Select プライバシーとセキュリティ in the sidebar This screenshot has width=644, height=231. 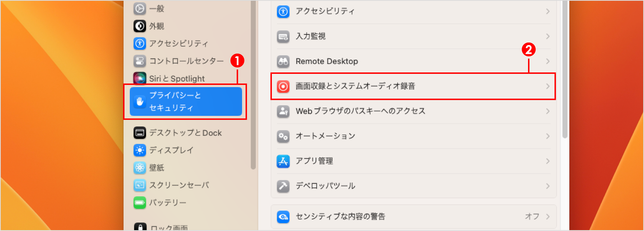[x=186, y=101]
